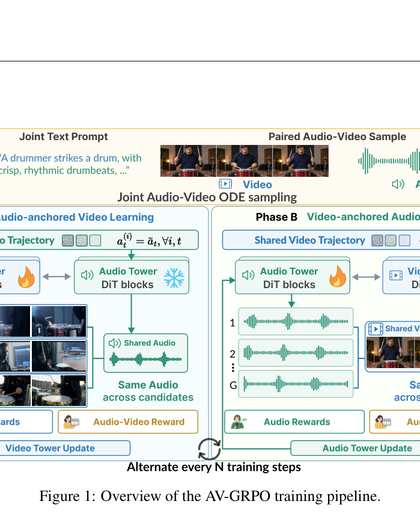This screenshot has width=420, height=513.
Task: Click the snowflake icon in Phase A Audio Tower
Action: tap(174, 278)
